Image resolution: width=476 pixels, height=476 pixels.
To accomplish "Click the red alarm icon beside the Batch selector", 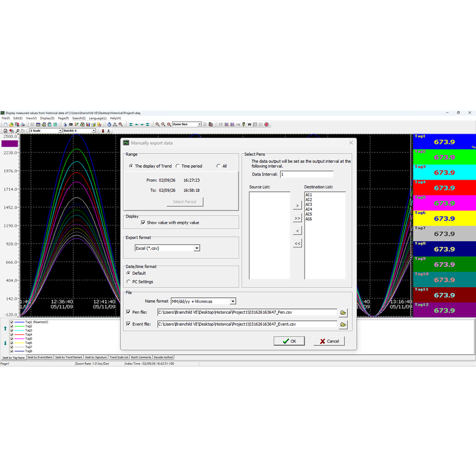I will point(103,131).
